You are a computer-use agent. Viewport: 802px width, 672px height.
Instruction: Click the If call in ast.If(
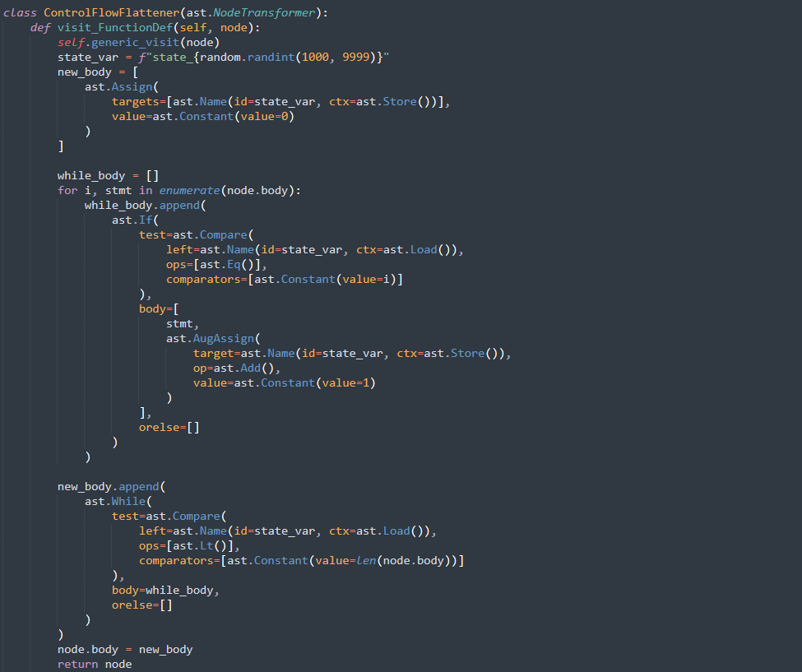[146, 220]
